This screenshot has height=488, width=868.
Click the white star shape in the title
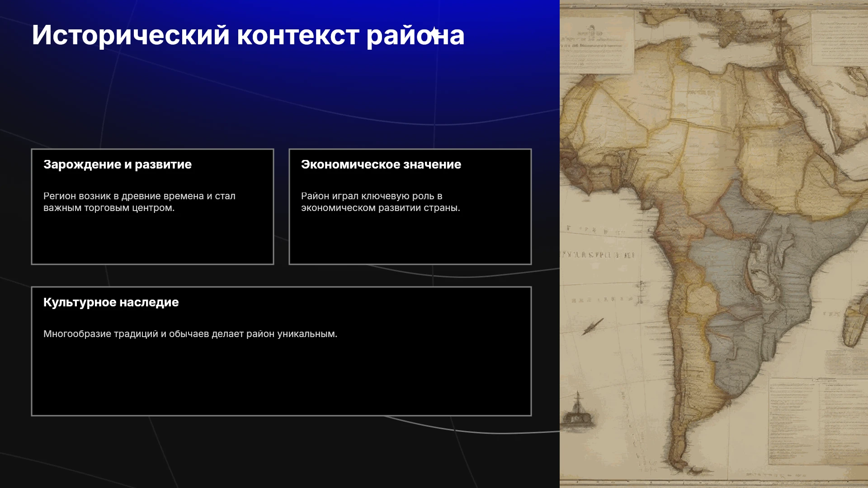tap(434, 34)
